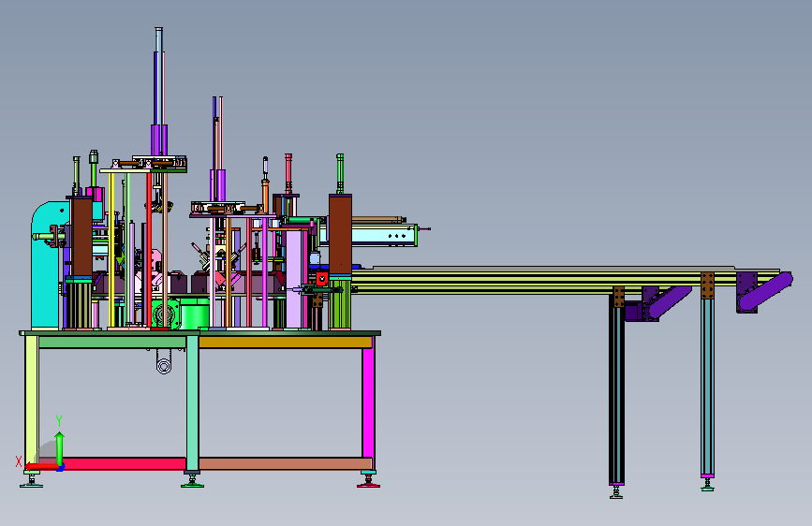The height and width of the screenshot is (526, 812).
Task: Select the cyan C-frame press body
Action: (x=45, y=270)
